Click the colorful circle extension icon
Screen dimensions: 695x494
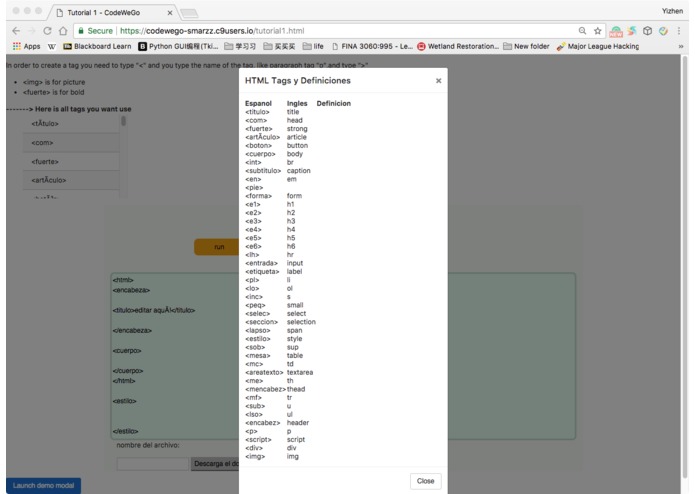tap(663, 31)
